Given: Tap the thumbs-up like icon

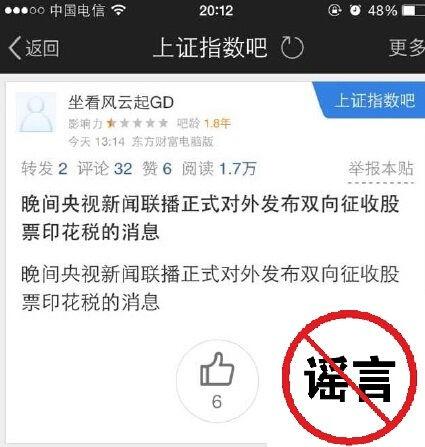Looking at the screenshot, I should pos(217,370).
